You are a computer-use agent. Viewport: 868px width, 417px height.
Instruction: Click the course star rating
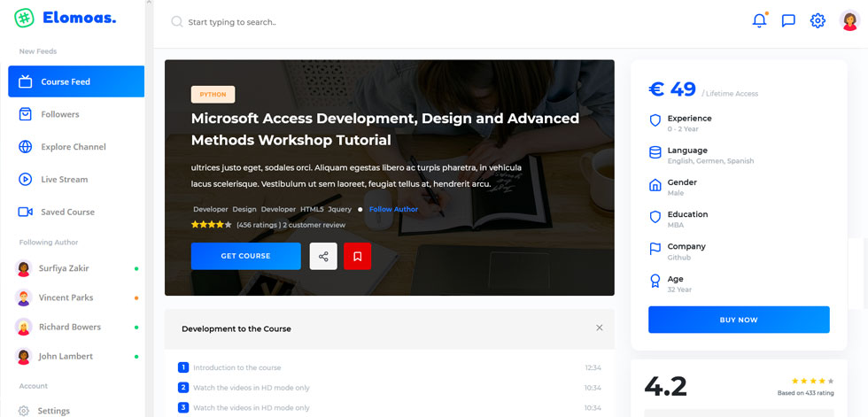click(212, 225)
